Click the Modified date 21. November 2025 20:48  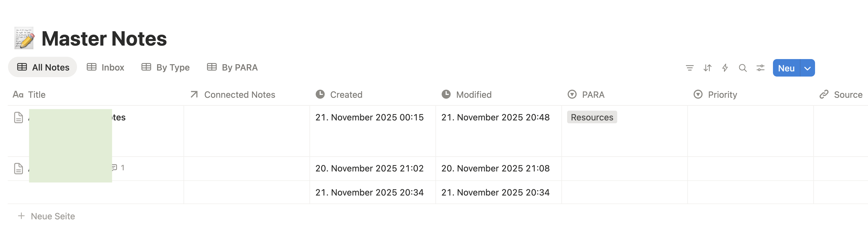pos(495,117)
